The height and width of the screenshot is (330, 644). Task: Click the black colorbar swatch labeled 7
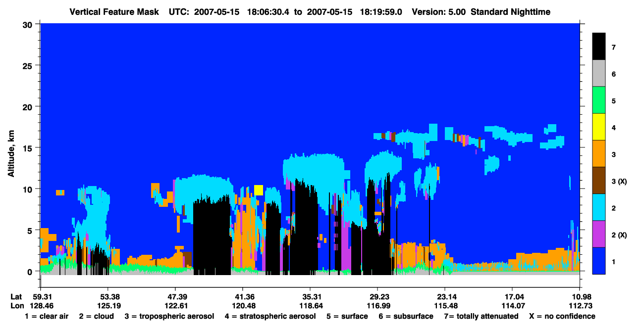click(599, 47)
